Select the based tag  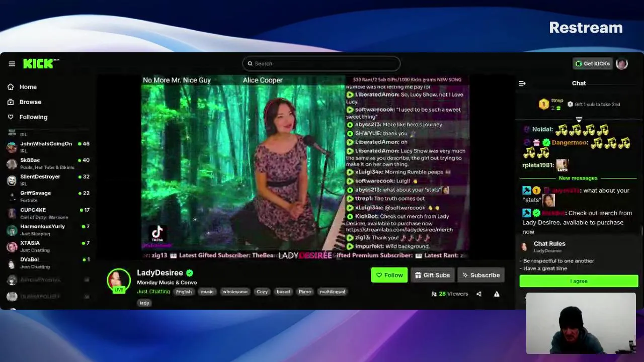(x=283, y=292)
